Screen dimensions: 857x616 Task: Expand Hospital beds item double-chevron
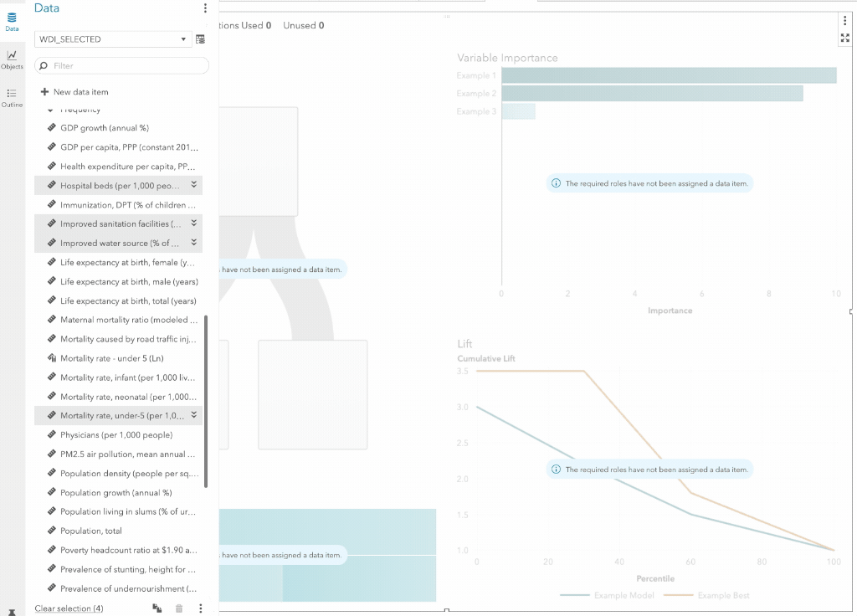(193, 185)
